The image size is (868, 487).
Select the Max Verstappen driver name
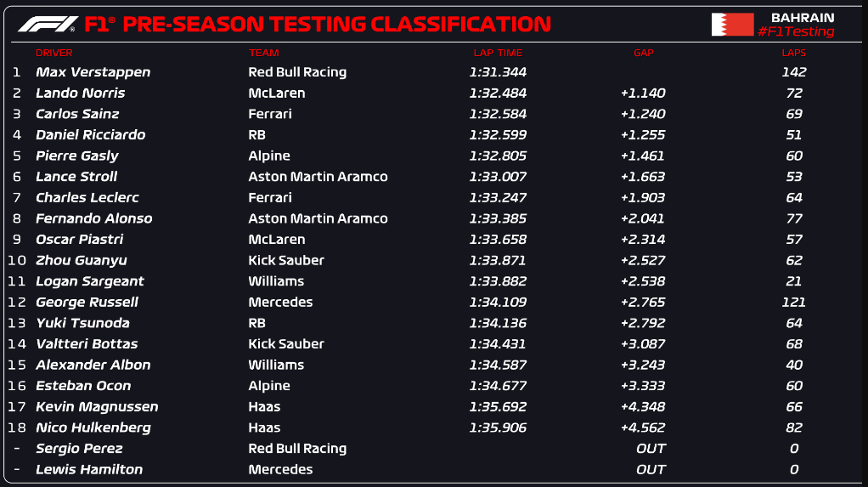[93, 72]
